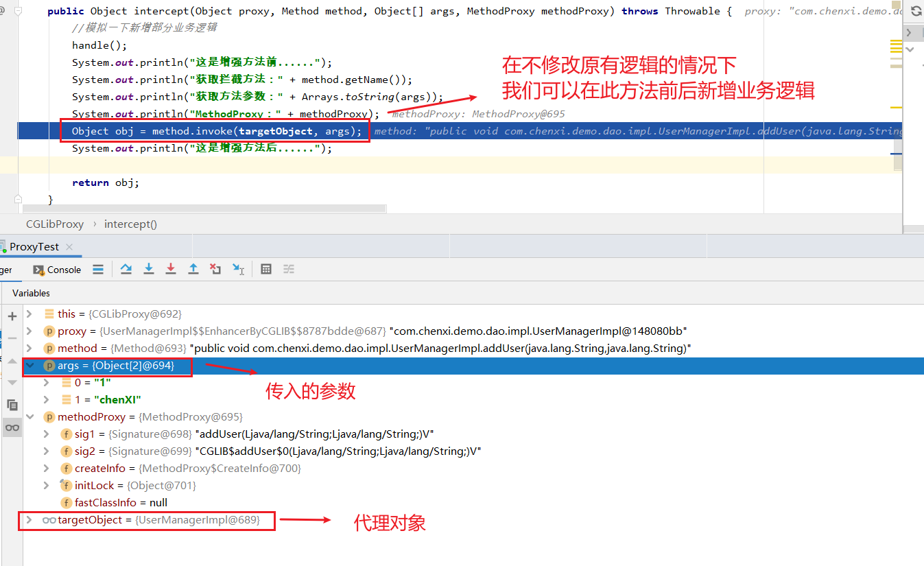Image resolution: width=924 pixels, height=566 pixels.
Task: Click the move watch down arrow
Action: click(12, 382)
